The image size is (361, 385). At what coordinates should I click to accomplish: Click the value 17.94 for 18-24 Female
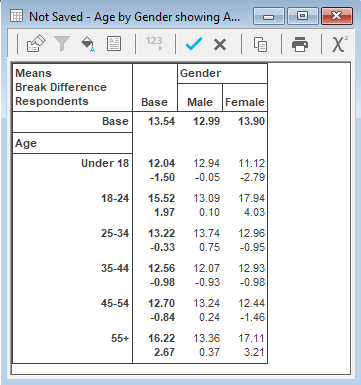click(252, 198)
